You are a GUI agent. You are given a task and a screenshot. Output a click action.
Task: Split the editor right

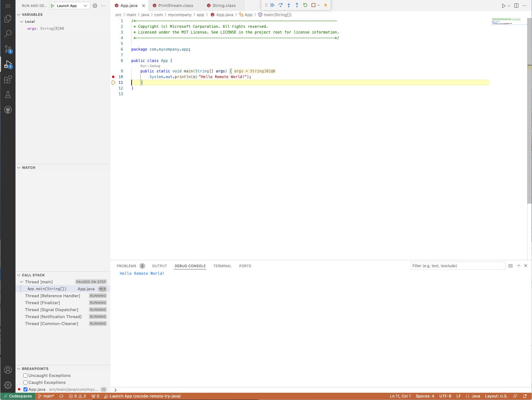[516, 6]
